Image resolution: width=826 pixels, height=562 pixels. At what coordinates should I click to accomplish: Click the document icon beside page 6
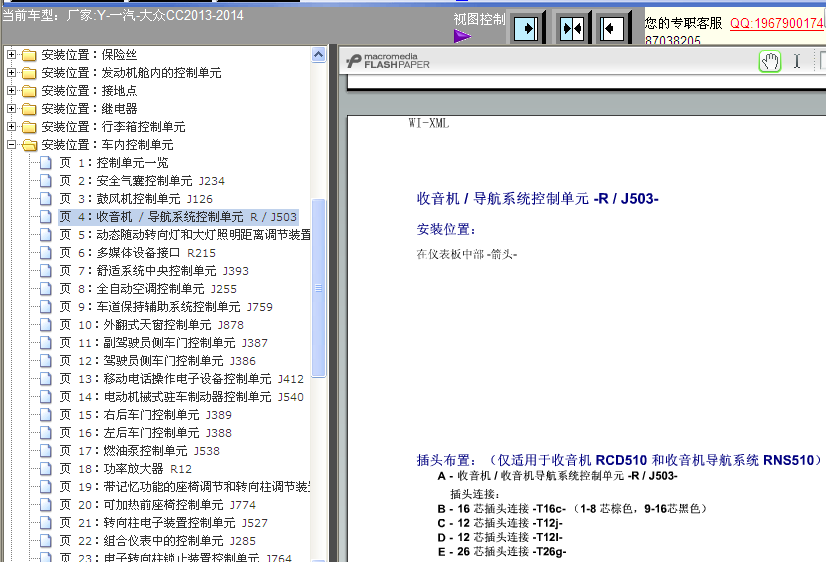pos(46,253)
